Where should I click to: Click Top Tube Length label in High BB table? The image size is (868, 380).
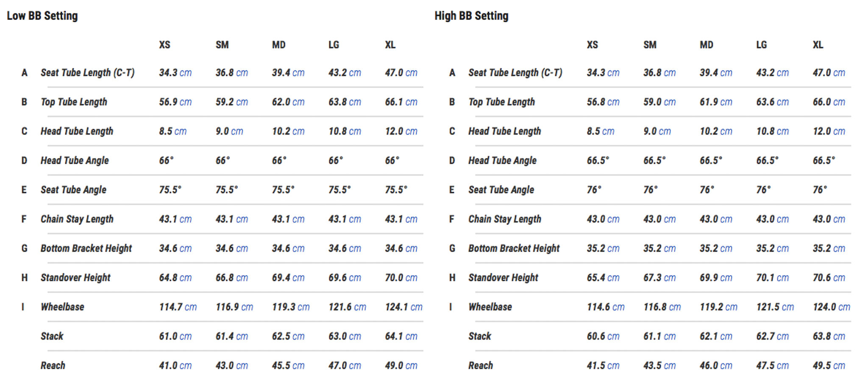501,102
